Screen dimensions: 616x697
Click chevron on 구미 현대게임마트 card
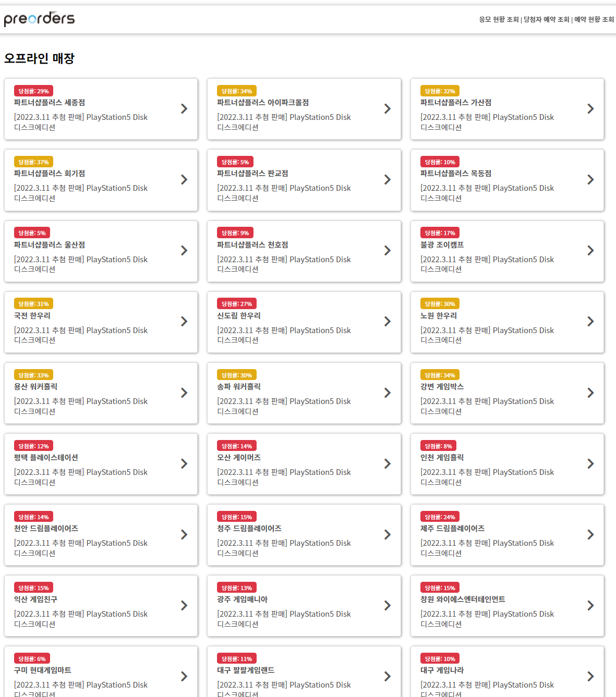point(184,676)
